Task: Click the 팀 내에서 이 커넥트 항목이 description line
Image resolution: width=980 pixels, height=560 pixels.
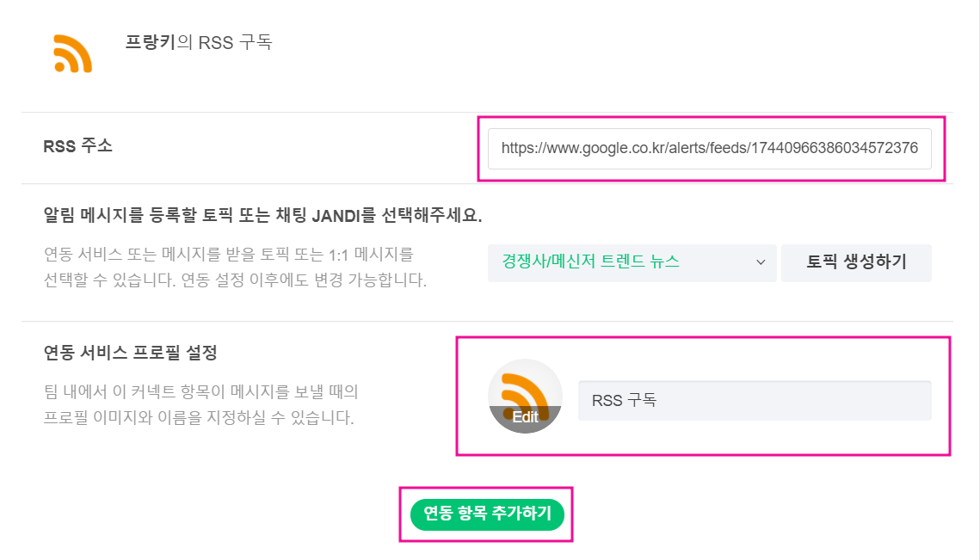Action: (200, 392)
